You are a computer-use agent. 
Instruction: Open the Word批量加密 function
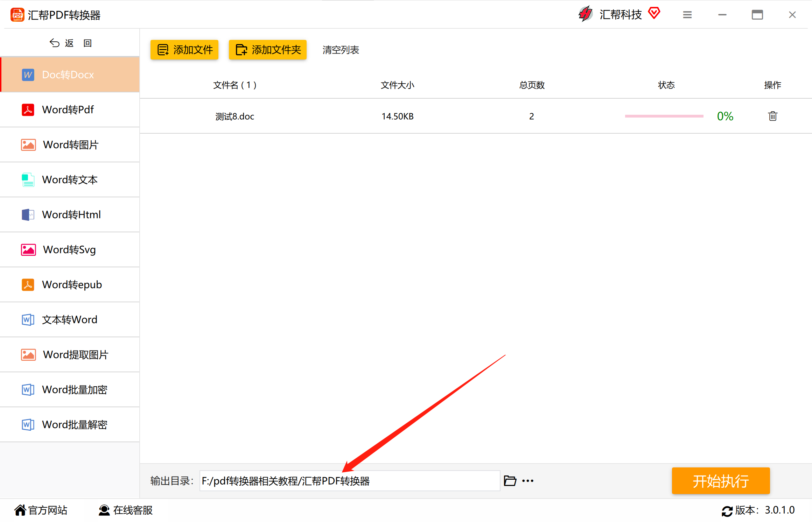(x=70, y=389)
